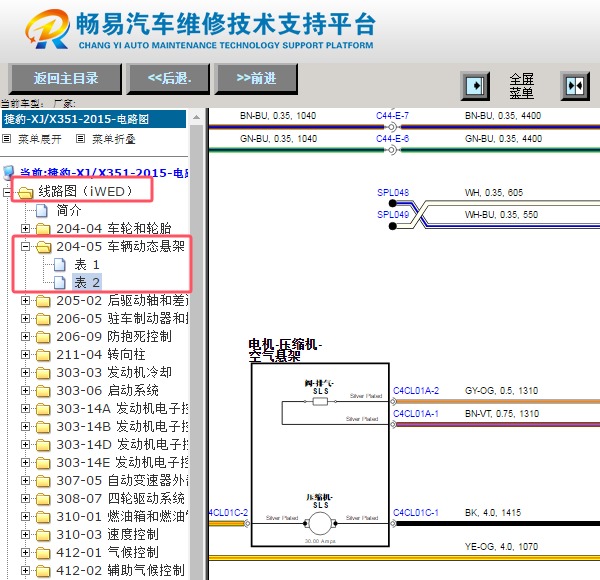Click the 310-01 燃油箱 folder icon
This screenshot has height=580, width=600.
(43, 516)
